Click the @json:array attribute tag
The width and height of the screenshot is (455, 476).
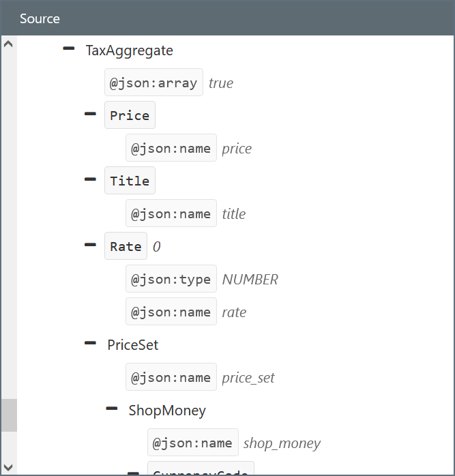(153, 83)
